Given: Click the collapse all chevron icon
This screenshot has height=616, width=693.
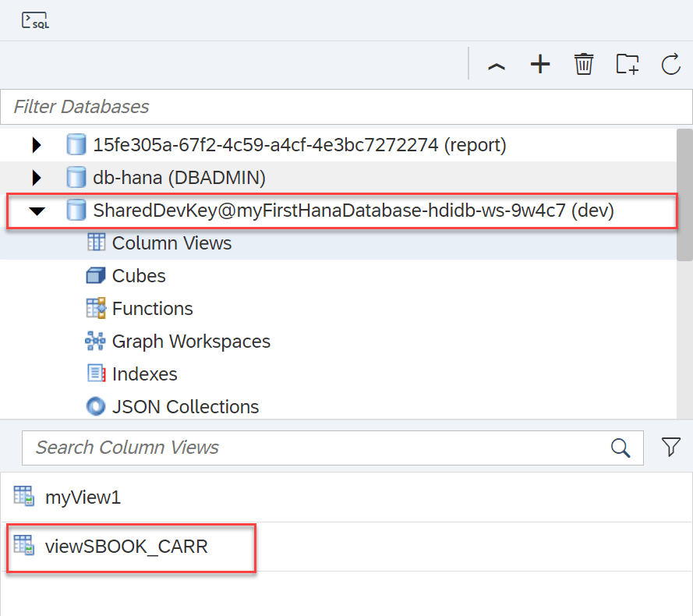Looking at the screenshot, I should coord(497,65).
